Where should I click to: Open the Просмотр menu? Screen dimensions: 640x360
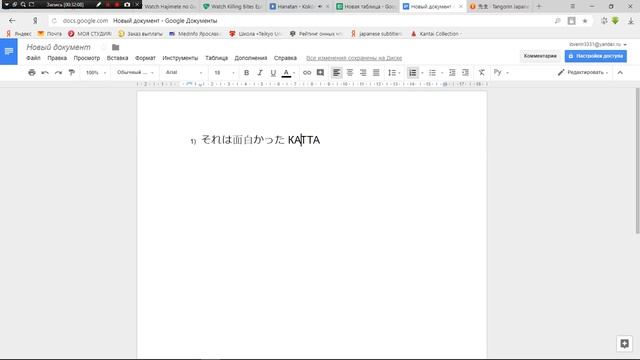point(87,58)
